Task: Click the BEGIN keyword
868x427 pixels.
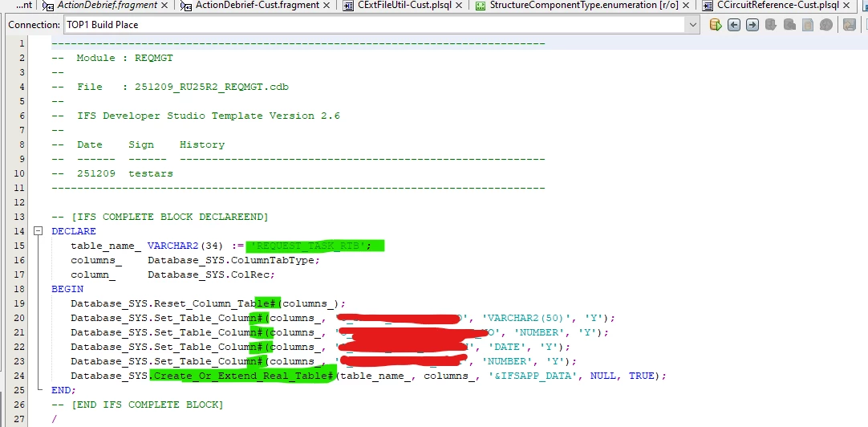Action: pos(67,288)
